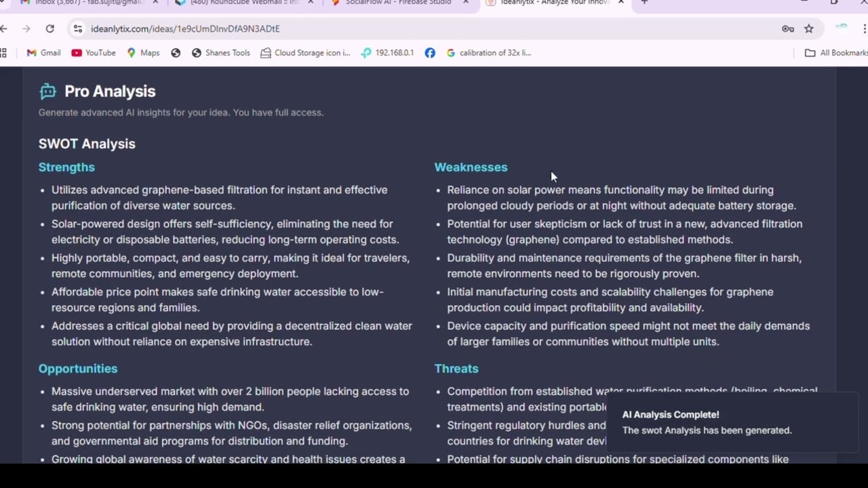This screenshot has height=488, width=868.
Task: Click the Facebook icon in bookmarks bar
Action: (x=430, y=52)
